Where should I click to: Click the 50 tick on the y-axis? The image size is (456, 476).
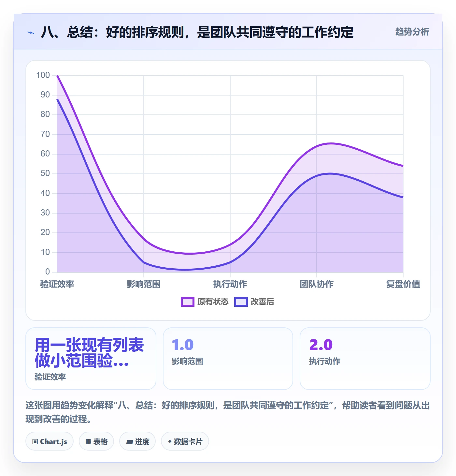pyautogui.click(x=45, y=173)
